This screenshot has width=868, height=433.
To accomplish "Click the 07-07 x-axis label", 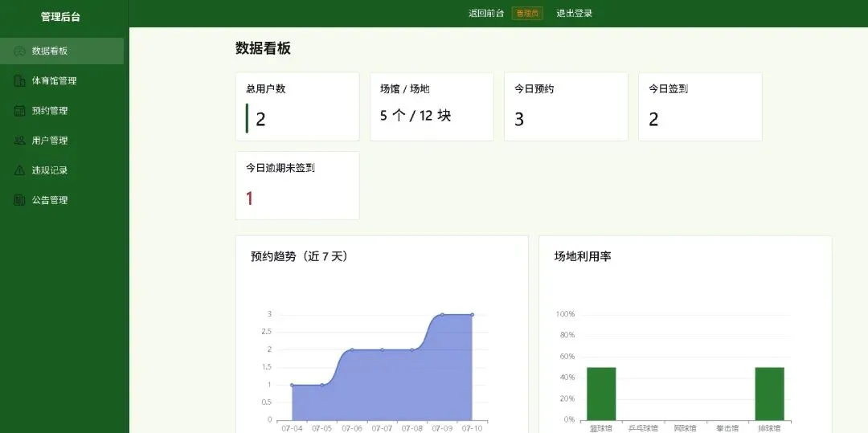I will pos(382,428).
